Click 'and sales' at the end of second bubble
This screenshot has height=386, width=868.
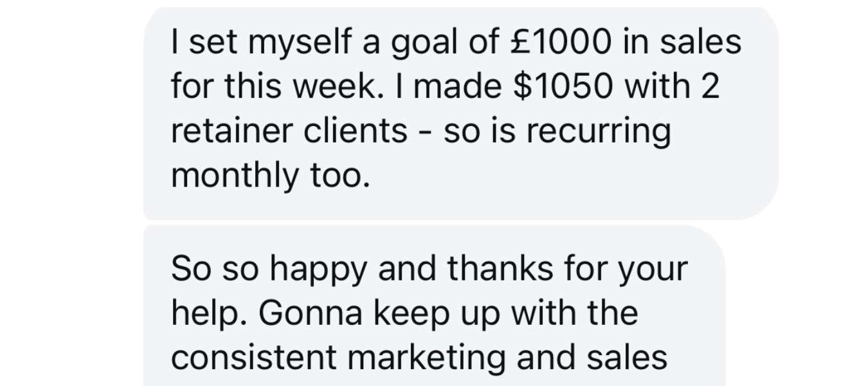(592, 358)
